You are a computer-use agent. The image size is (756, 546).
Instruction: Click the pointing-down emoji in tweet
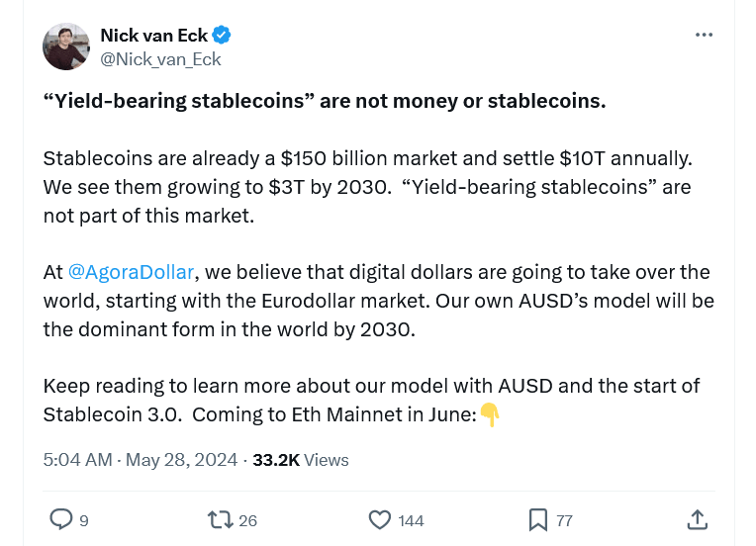(490, 415)
